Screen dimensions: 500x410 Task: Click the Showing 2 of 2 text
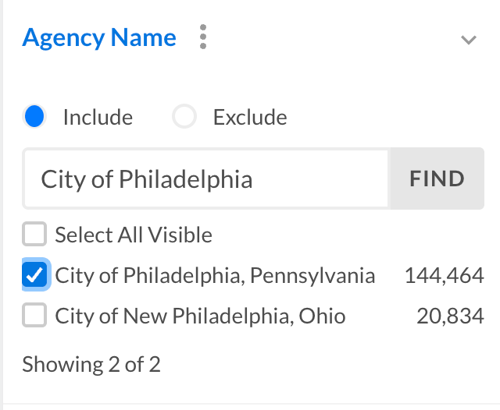tap(91, 364)
